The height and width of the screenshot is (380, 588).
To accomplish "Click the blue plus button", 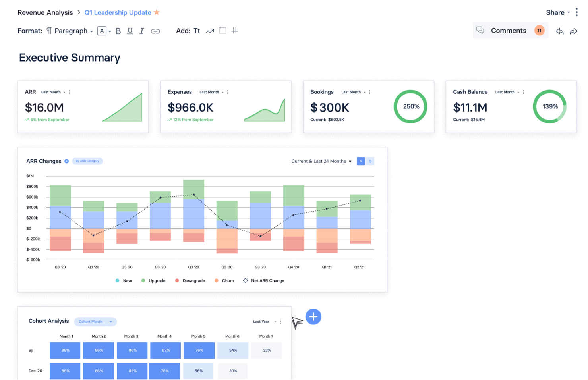I will pos(313,316).
